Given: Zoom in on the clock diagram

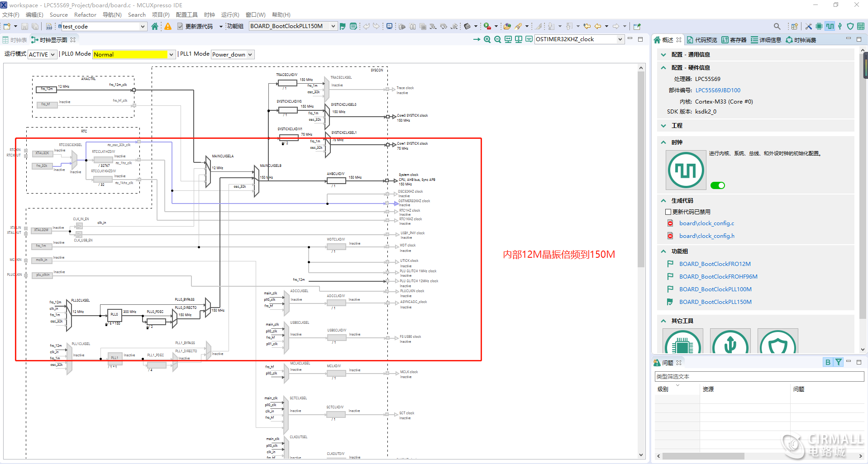Looking at the screenshot, I should [x=487, y=39].
